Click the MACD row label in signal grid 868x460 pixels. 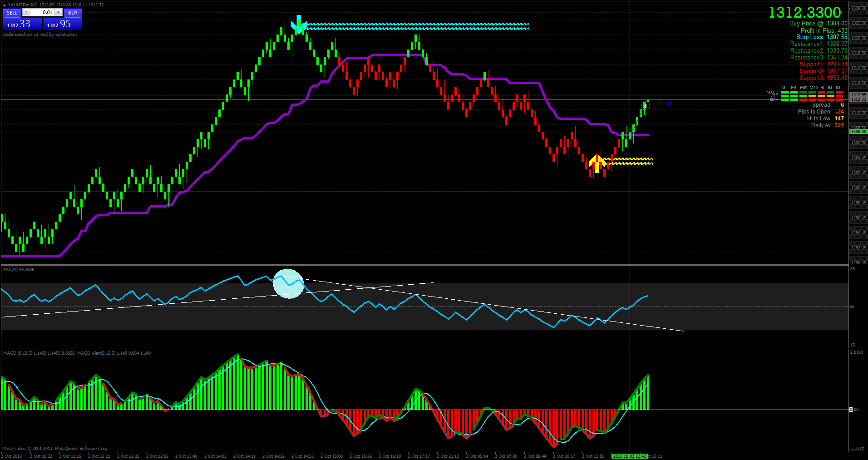[772, 92]
